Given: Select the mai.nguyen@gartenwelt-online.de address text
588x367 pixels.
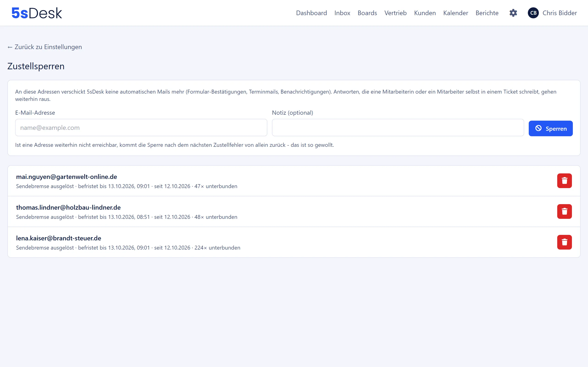Looking at the screenshot, I should click(67, 177).
